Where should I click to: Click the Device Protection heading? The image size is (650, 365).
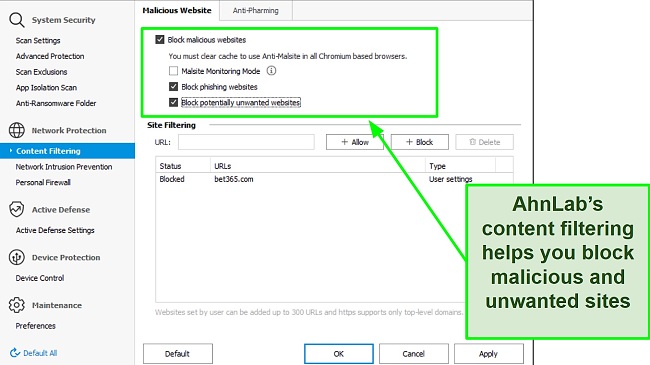pos(66,257)
